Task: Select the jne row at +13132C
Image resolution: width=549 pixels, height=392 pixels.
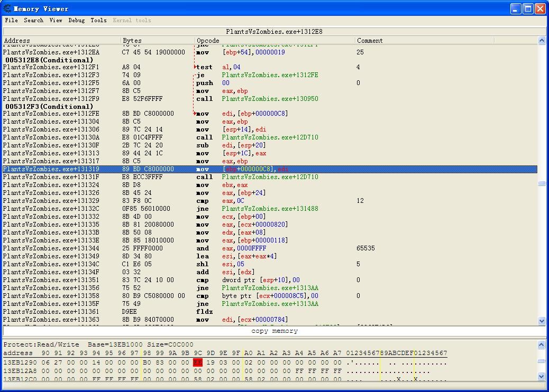Action: click(270, 209)
